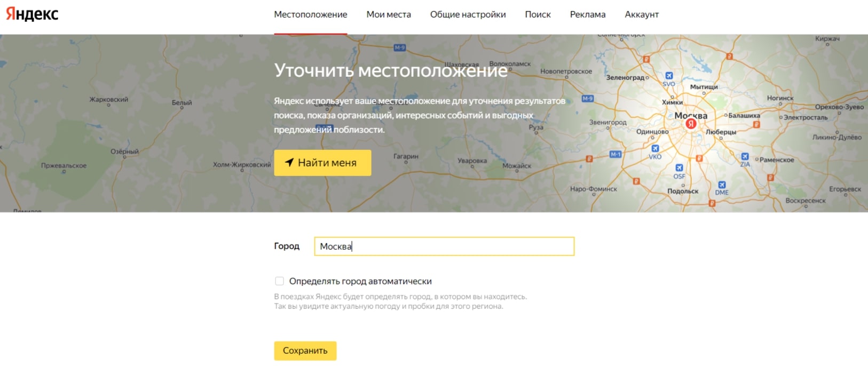Click the Город input field with Москва
Image resolution: width=868 pixels, height=366 pixels.
[444, 246]
